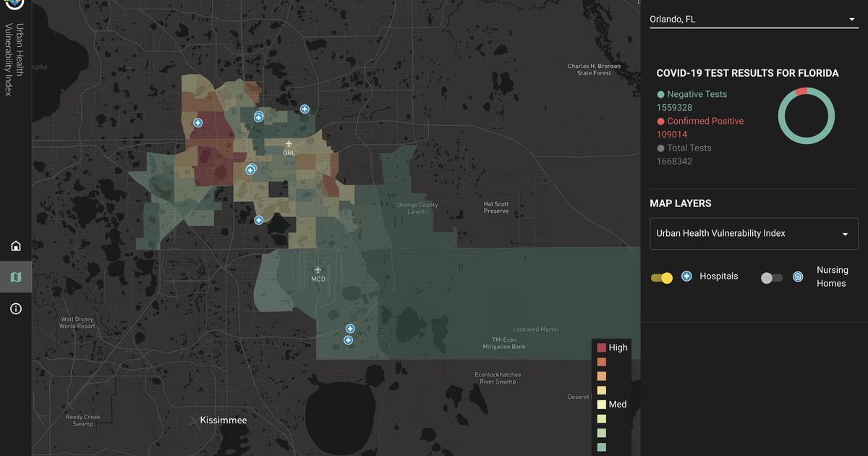Click the Orange County Landfill map label
Image resolution: width=868 pixels, height=456 pixels.
[x=417, y=208]
